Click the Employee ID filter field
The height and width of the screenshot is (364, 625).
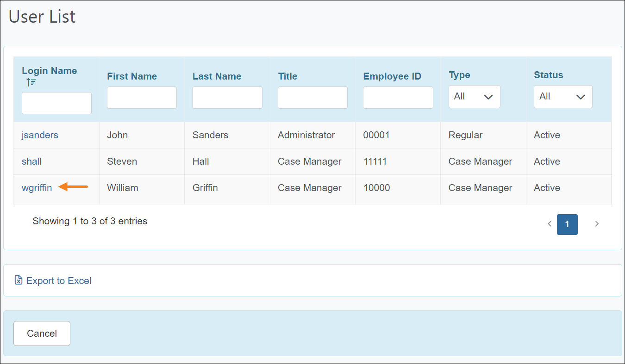point(398,98)
